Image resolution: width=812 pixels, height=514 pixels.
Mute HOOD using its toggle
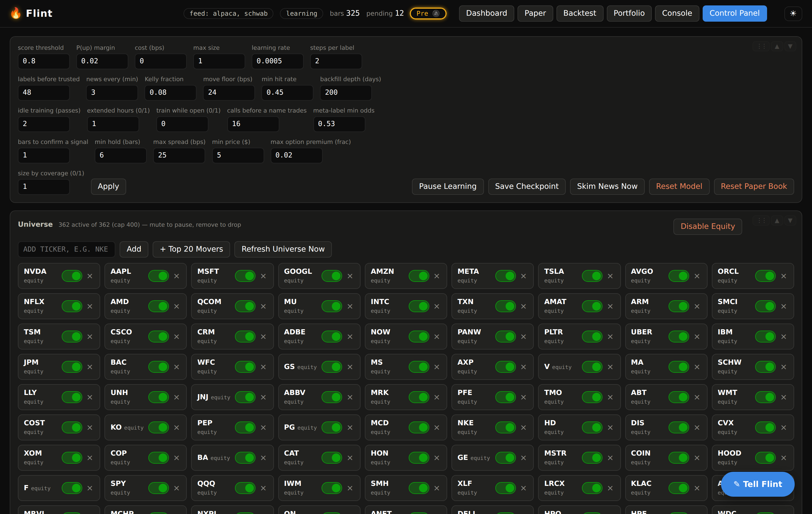[765, 458]
